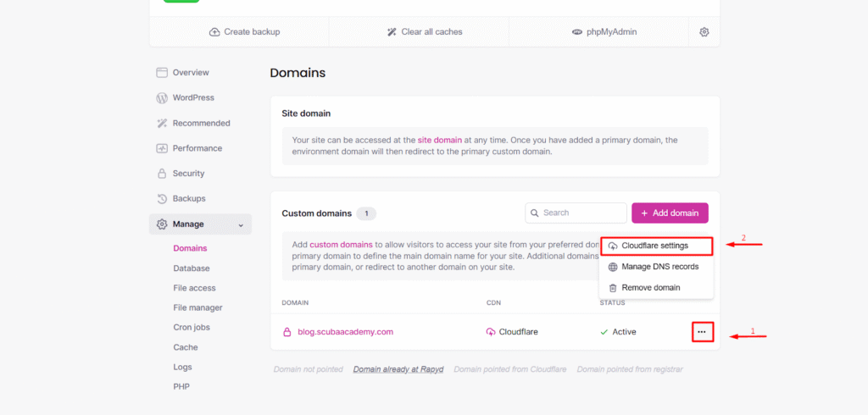Click the Create backup button
868x415 pixels.
244,32
